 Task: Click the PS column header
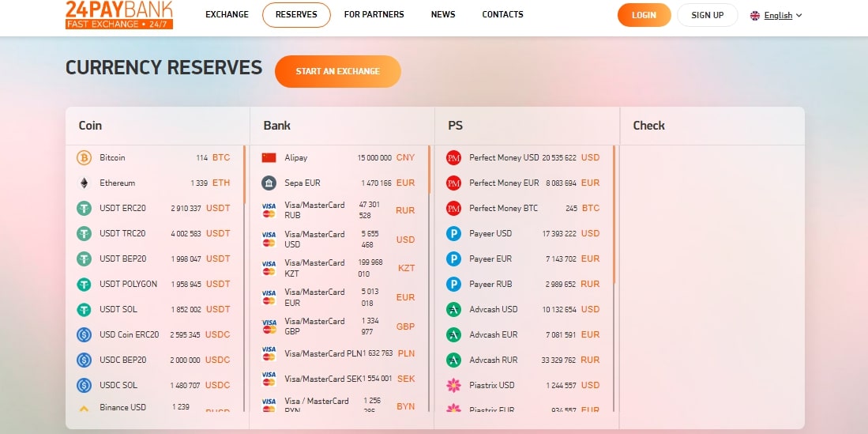(455, 126)
